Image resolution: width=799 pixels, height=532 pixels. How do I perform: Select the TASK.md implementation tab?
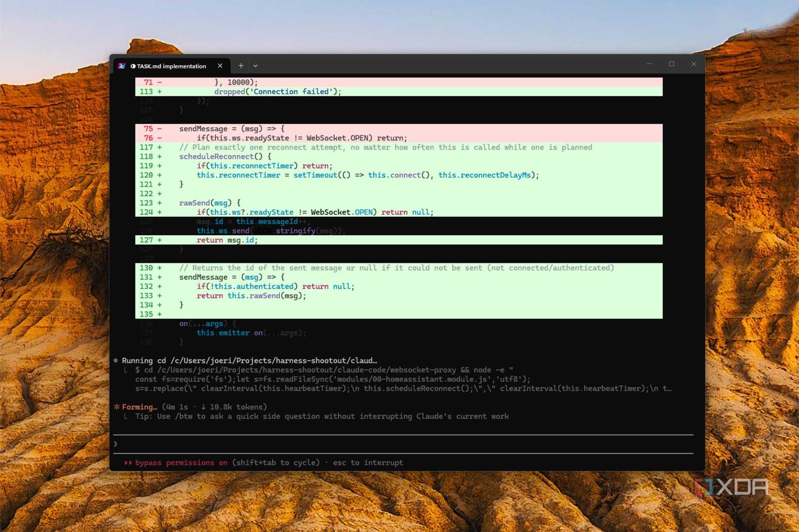(x=170, y=66)
